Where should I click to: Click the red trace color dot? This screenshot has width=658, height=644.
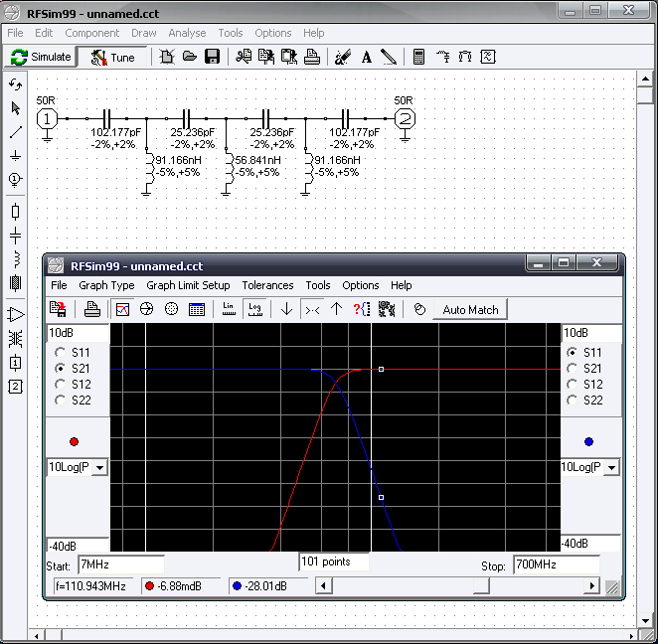coord(74,441)
